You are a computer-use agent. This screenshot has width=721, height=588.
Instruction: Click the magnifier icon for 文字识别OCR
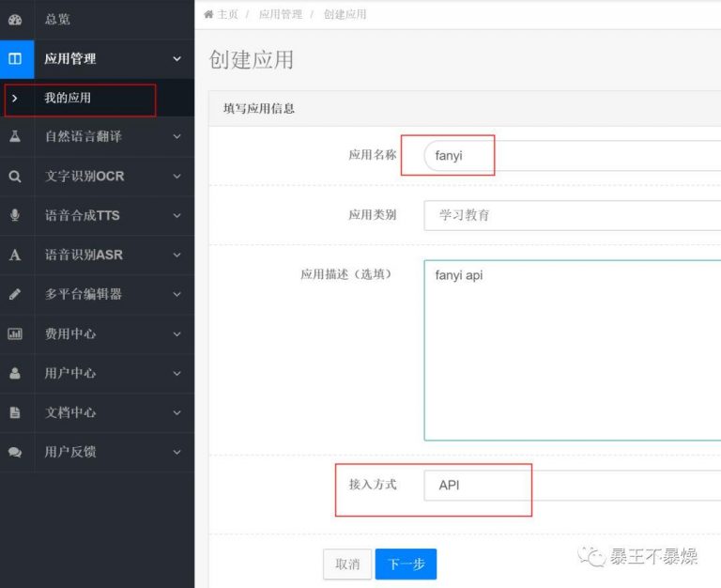click(15, 176)
